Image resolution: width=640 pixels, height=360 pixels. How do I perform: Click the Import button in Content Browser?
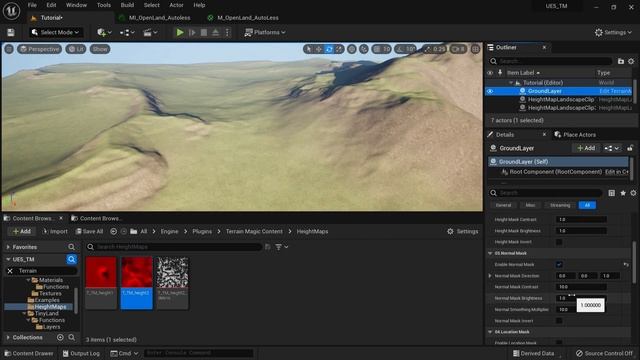pyautogui.click(x=55, y=231)
